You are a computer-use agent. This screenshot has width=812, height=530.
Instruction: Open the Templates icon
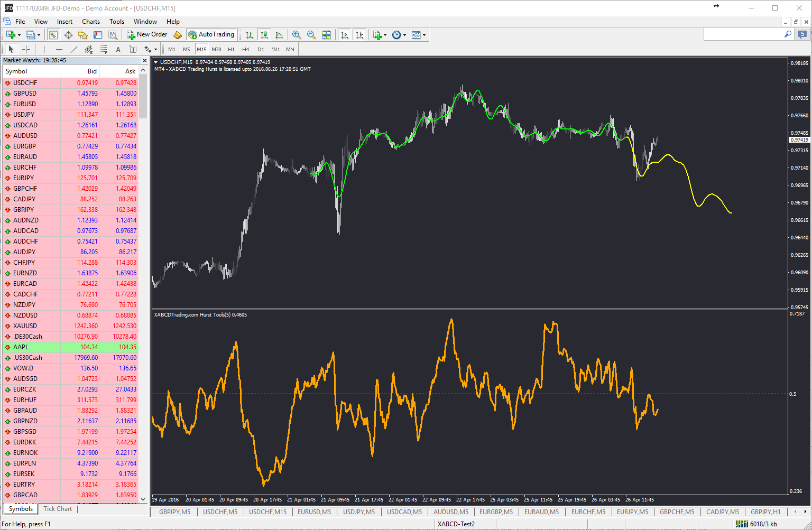416,35
